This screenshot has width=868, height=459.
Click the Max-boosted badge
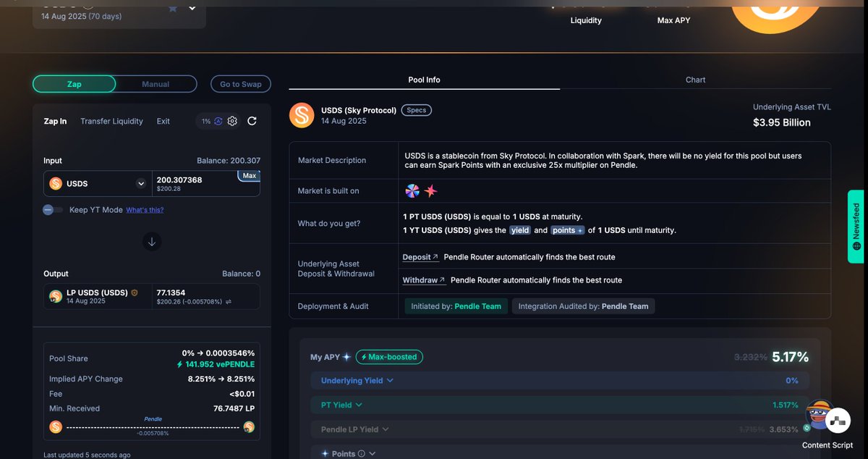tap(389, 357)
